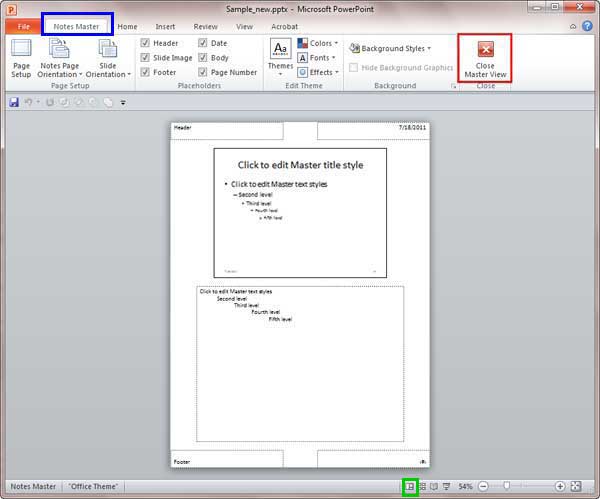
Task: Toggle Date placeholder checkbox
Action: pos(203,43)
